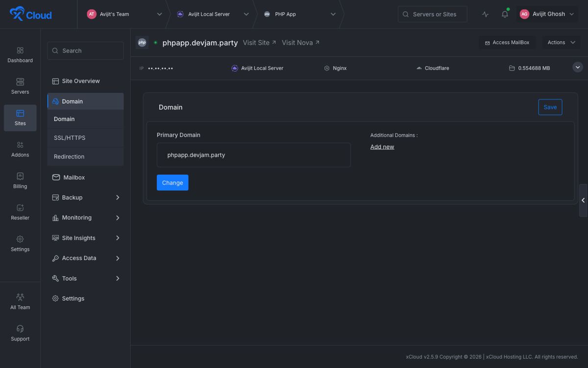Click the masked IP address
The width and height of the screenshot is (588, 368).
(160, 68)
